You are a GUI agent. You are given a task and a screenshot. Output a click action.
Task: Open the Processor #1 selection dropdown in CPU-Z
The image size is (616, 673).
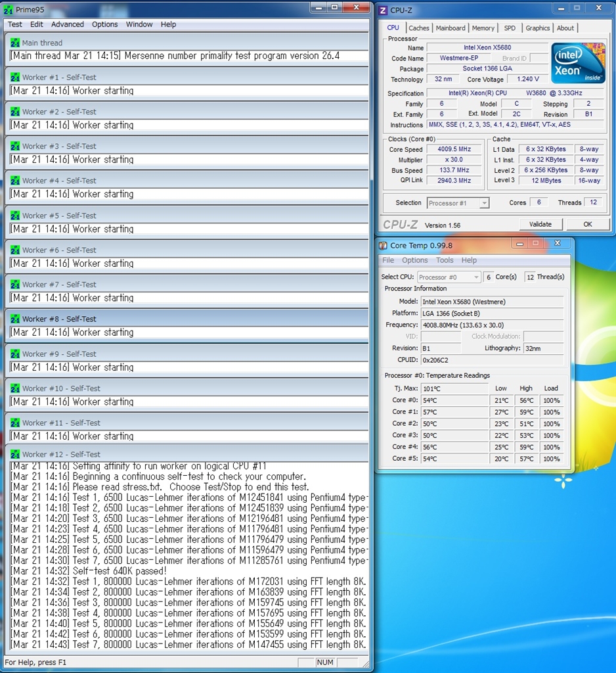pyautogui.click(x=458, y=203)
